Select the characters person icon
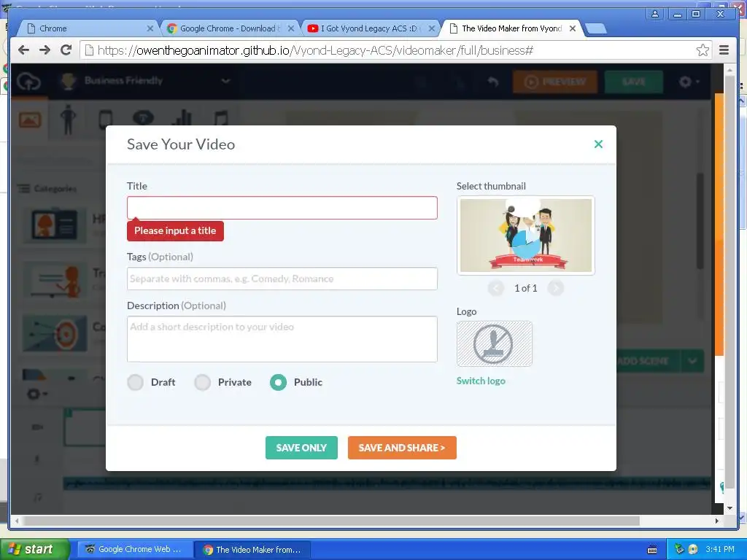The image size is (747, 560). click(x=68, y=119)
